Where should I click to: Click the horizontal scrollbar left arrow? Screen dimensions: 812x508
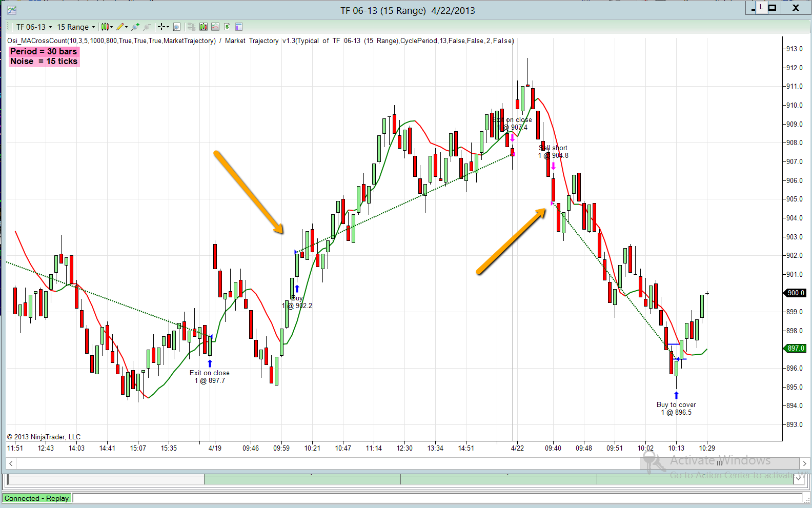[x=11, y=463]
